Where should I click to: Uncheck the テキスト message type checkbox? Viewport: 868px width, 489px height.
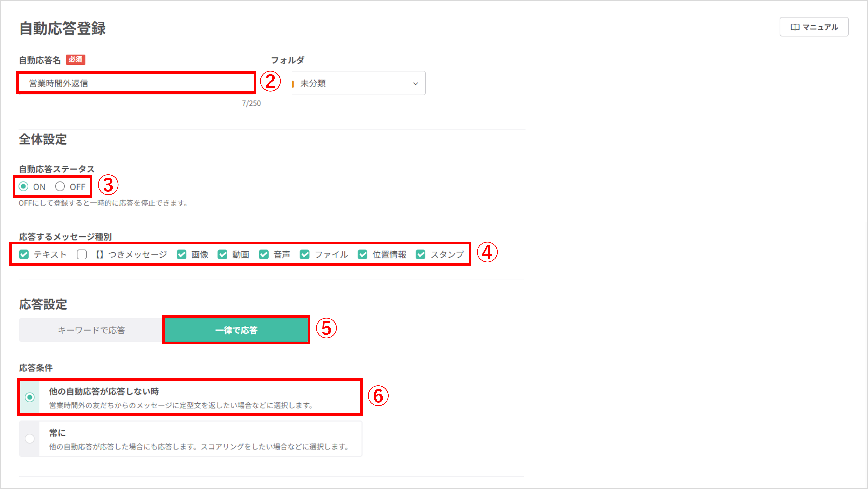pos(24,254)
